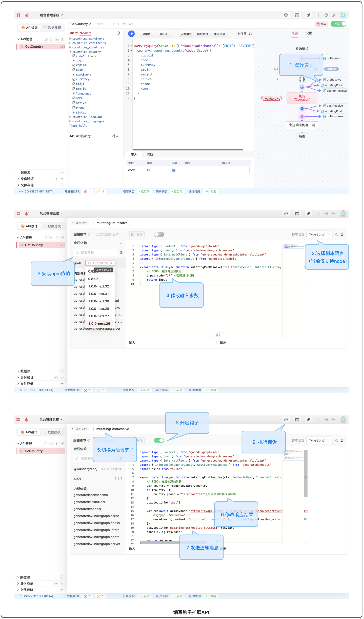
Task: Run the query with blue play button
Action: coord(131,34)
